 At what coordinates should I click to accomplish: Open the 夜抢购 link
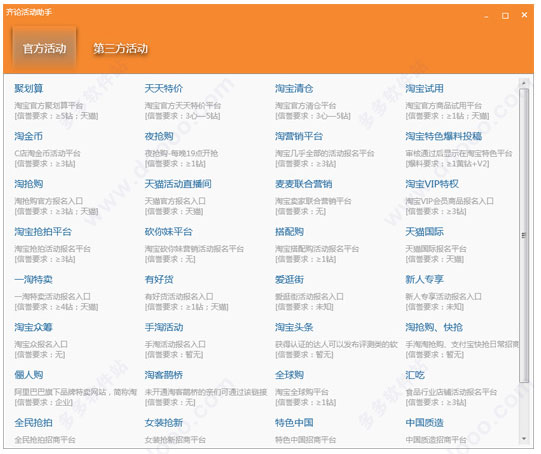pyautogui.click(x=159, y=136)
